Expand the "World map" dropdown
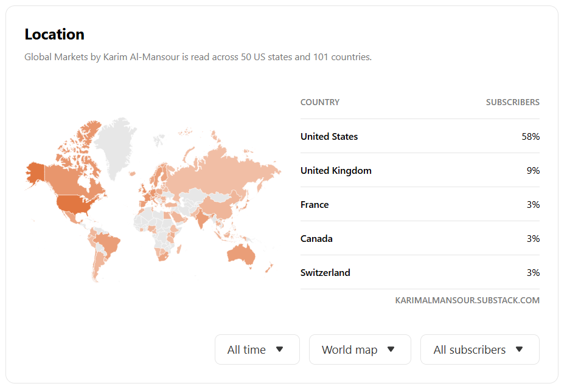Viewport: 567px width, 392px height. [x=360, y=349]
